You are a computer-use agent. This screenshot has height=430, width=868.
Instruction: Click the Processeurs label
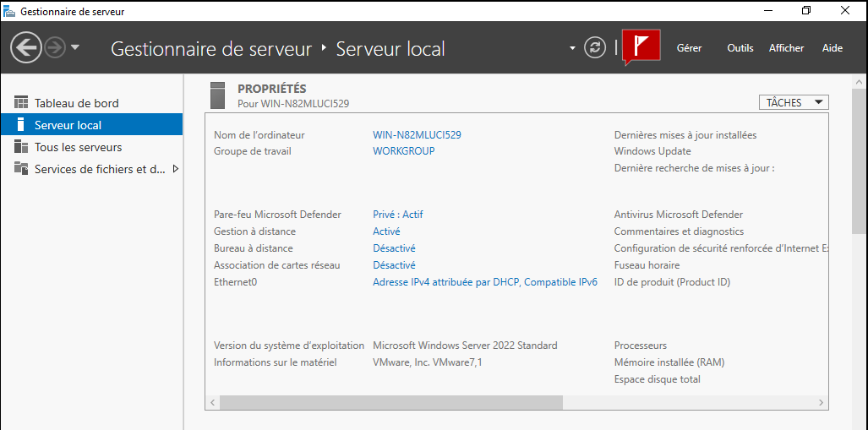point(641,346)
